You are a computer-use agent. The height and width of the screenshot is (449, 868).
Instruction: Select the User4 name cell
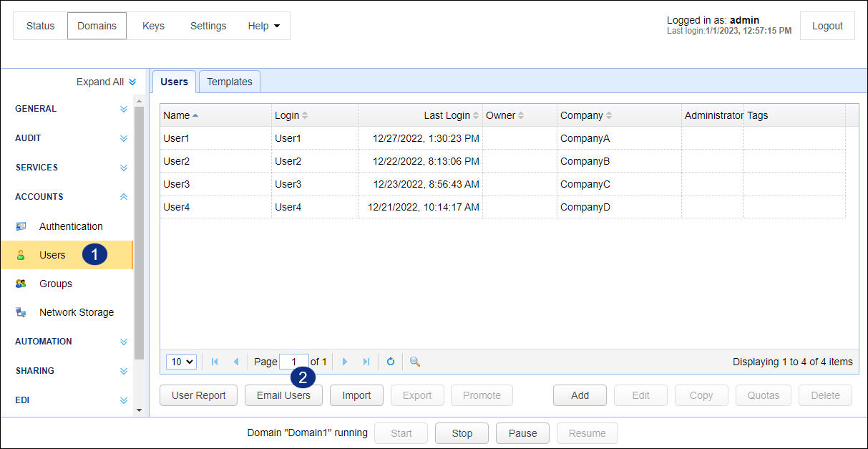coord(215,207)
